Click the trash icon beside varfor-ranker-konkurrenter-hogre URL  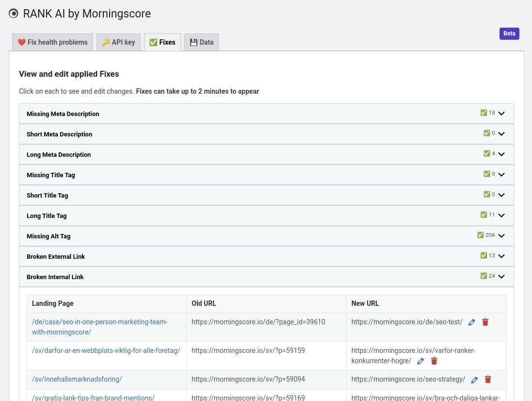coord(434,361)
